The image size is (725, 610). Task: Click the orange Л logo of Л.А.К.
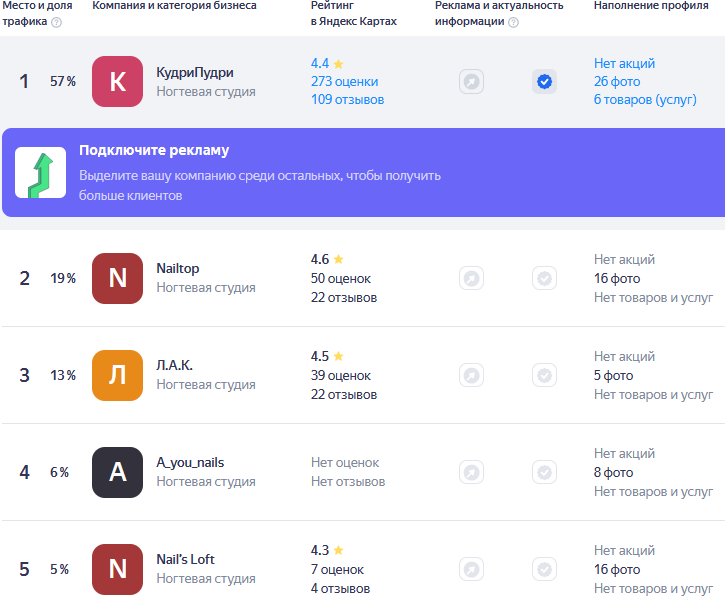tap(117, 375)
